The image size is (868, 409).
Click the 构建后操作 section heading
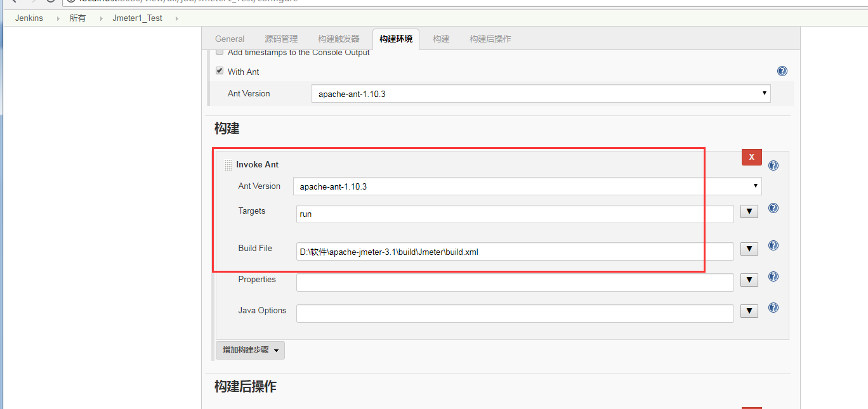coord(245,386)
